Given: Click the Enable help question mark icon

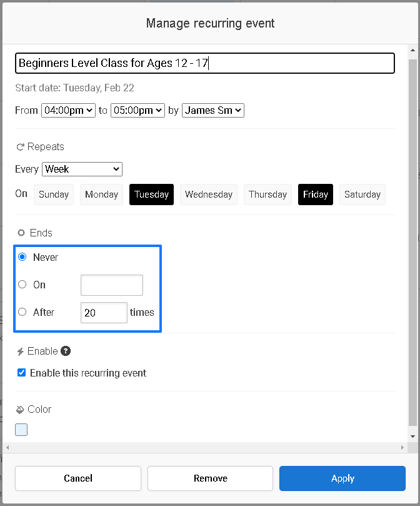Looking at the screenshot, I should (66, 351).
